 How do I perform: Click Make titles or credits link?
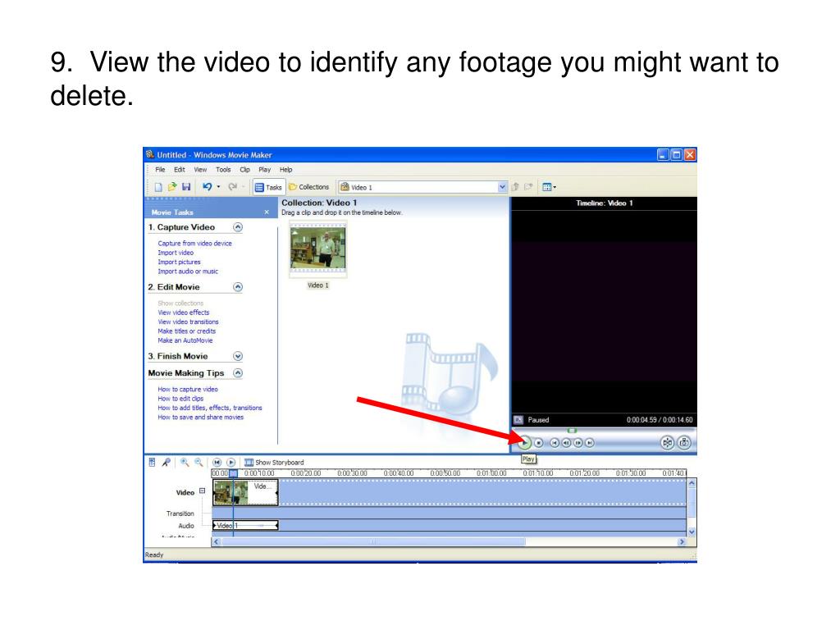point(186,331)
